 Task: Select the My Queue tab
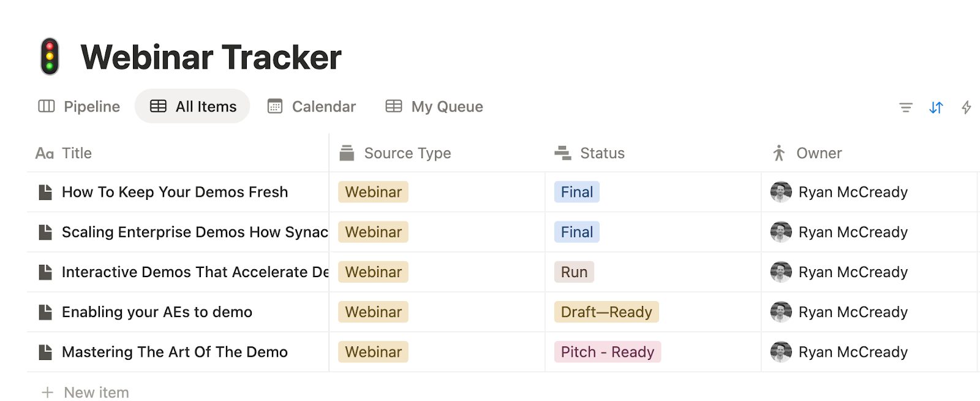[434, 107]
